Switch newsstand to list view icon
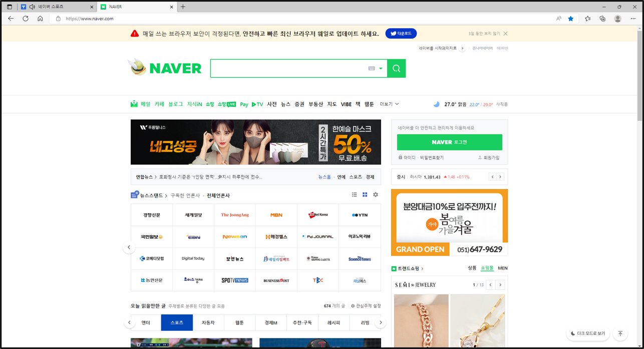 coord(354,195)
